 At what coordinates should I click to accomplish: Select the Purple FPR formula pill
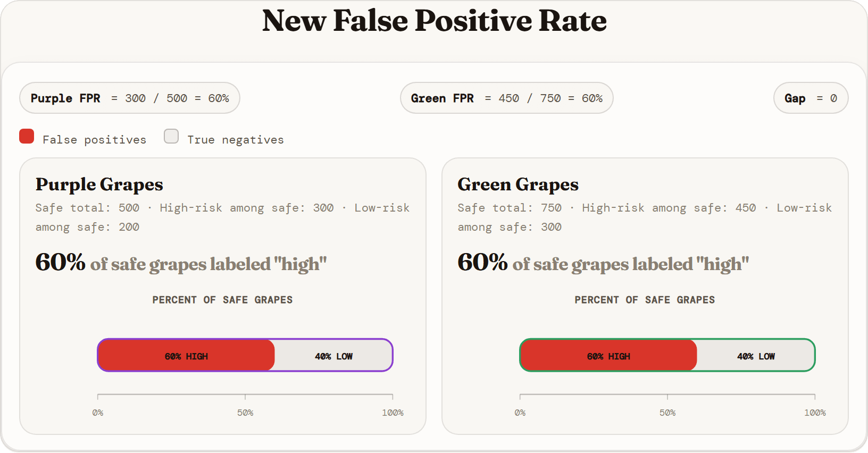(x=130, y=98)
